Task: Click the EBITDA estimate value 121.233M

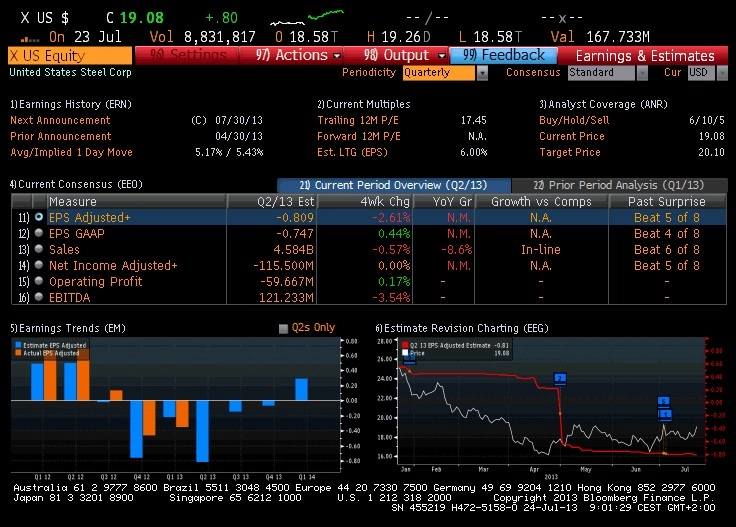Action: coord(286,298)
